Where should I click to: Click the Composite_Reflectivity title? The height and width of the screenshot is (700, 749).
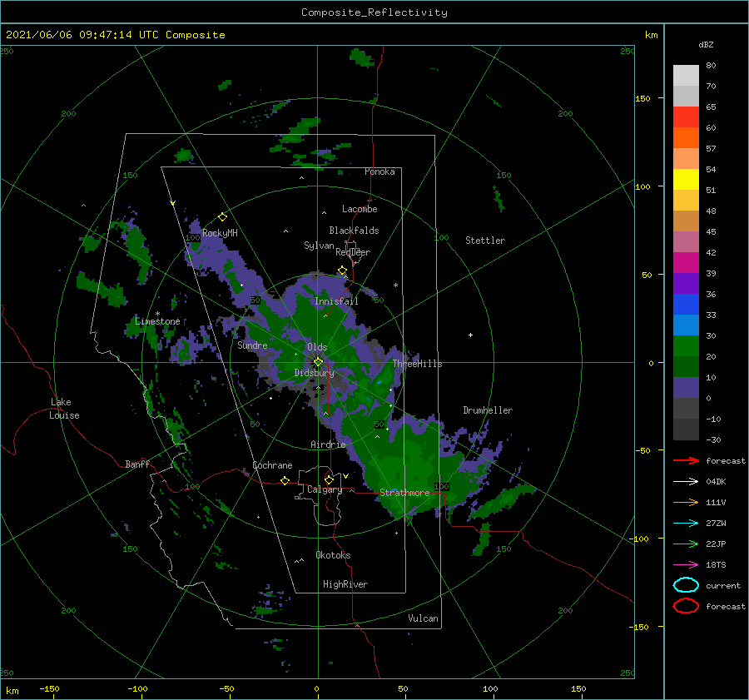(x=374, y=12)
